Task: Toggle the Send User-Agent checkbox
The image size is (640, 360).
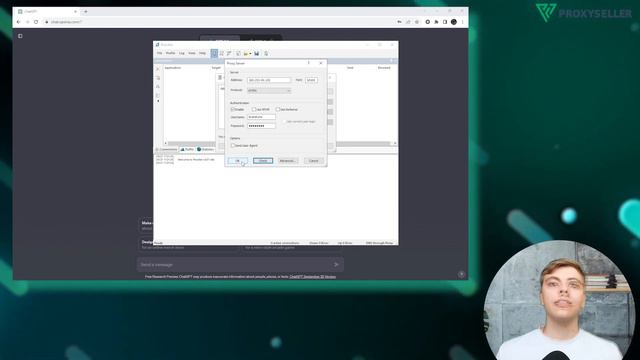Action: 233,145
